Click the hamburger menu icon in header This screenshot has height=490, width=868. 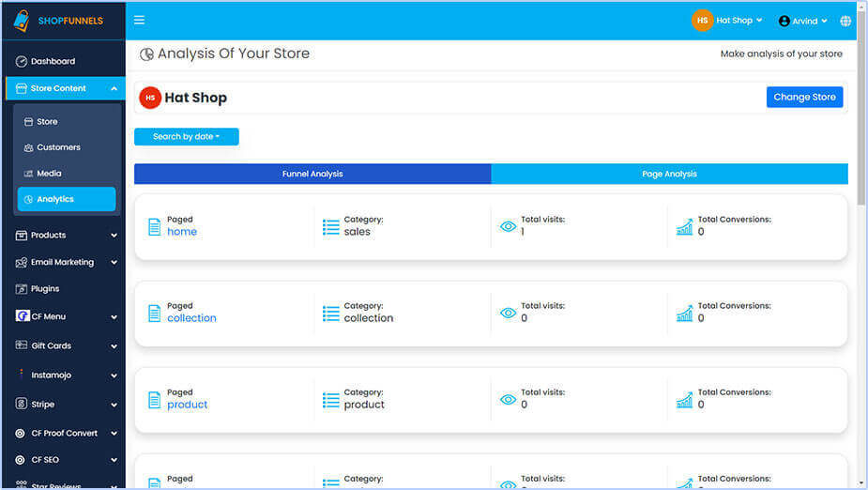point(140,21)
